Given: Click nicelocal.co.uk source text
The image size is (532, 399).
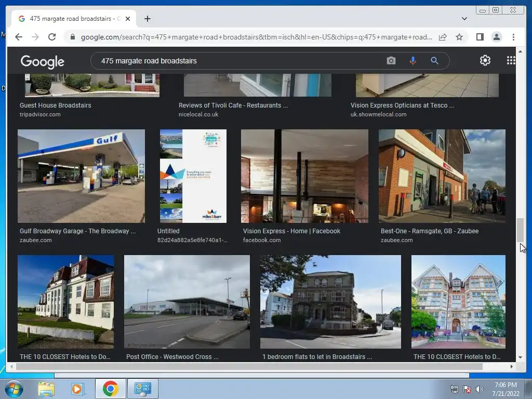Looking at the screenshot, I should [198, 114].
